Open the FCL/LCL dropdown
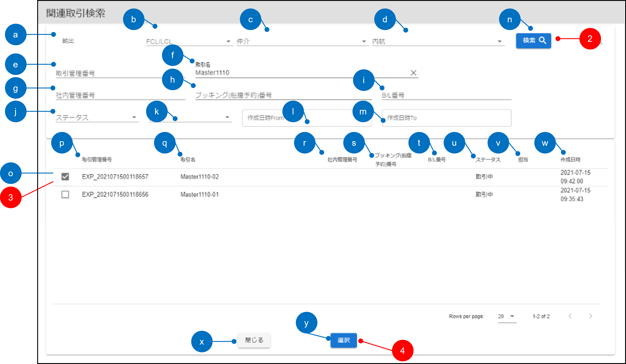The width and height of the screenshot is (626, 364). tap(189, 41)
